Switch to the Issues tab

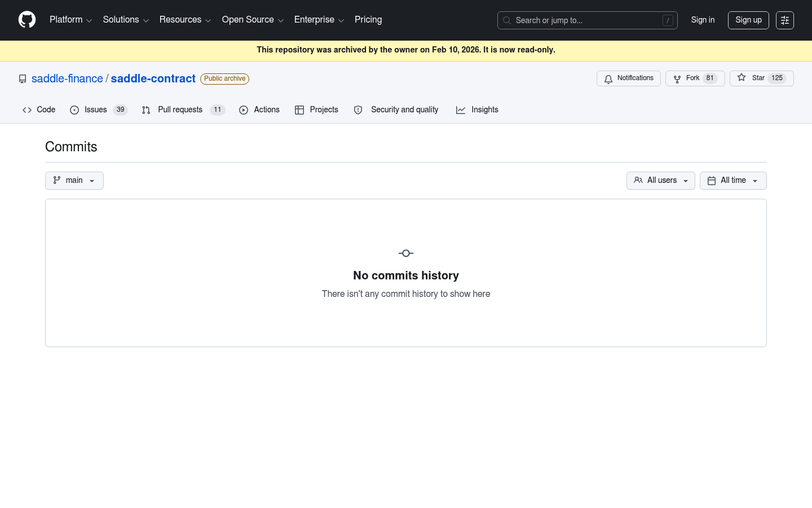99,110
